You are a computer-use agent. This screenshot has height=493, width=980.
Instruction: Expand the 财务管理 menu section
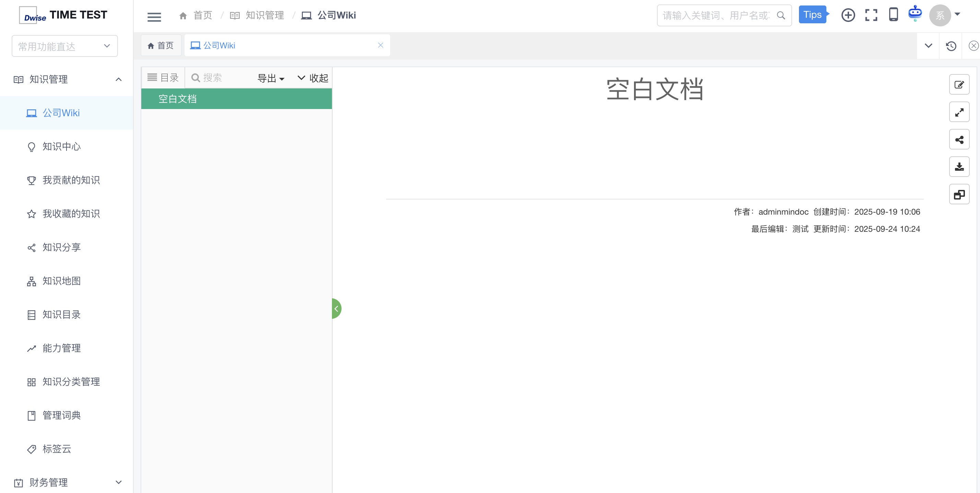pos(118,482)
